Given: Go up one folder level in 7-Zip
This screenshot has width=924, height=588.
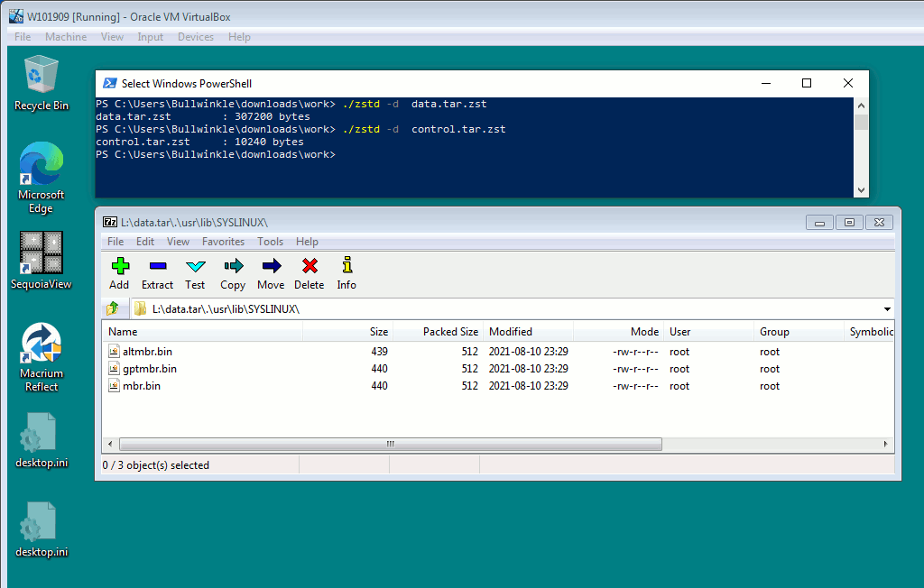Looking at the screenshot, I should coord(113,308).
